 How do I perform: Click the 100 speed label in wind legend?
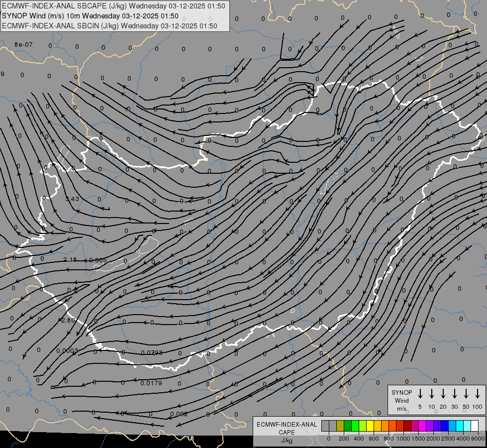[x=478, y=407]
